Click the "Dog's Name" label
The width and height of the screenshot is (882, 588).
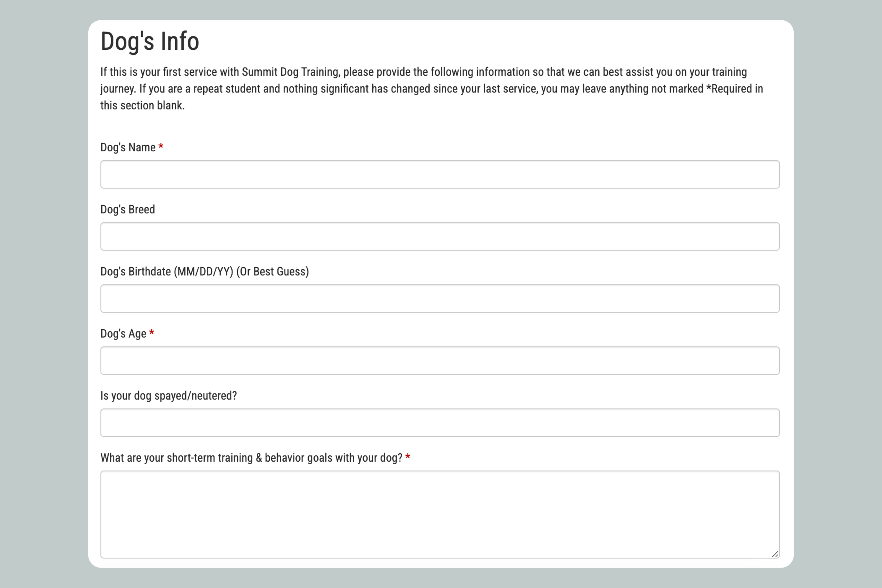pos(128,147)
